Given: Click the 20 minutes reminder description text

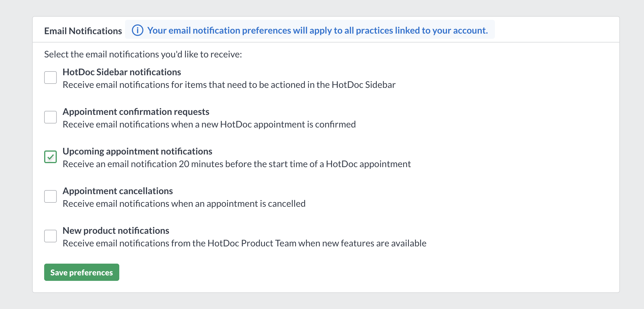Looking at the screenshot, I should click(237, 164).
